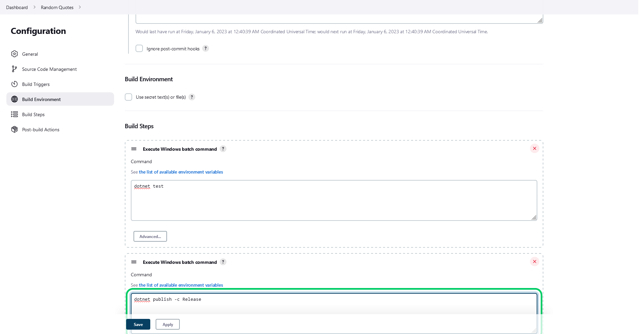Click into the dotnet test command field
Image resolution: width=644 pixels, height=334 pixels.
[x=334, y=200]
